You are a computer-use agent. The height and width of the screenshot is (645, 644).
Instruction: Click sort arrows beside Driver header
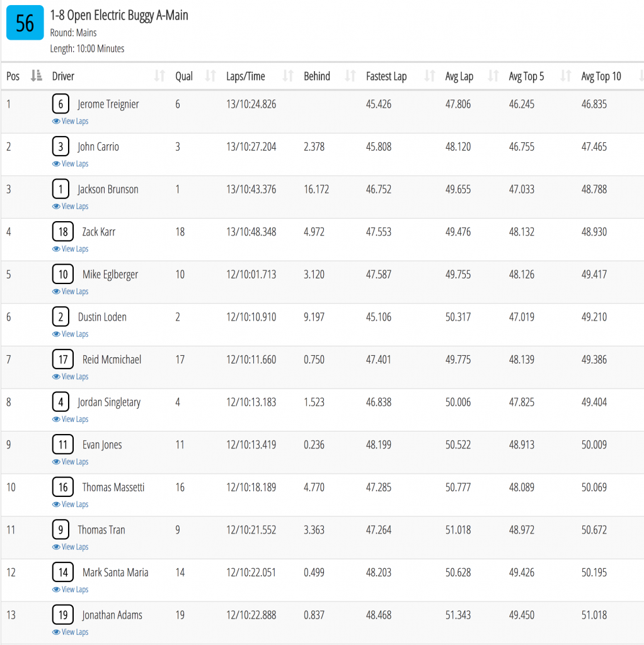[159, 76]
